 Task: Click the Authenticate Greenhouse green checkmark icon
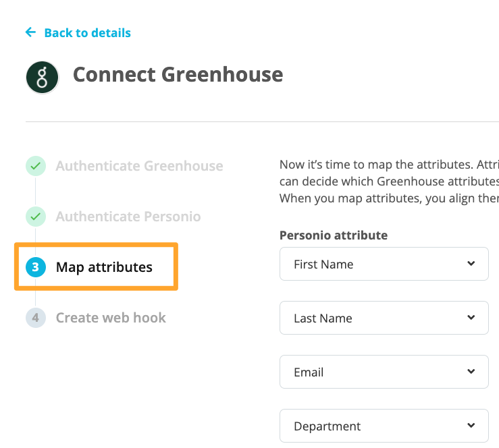click(x=36, y=166)
